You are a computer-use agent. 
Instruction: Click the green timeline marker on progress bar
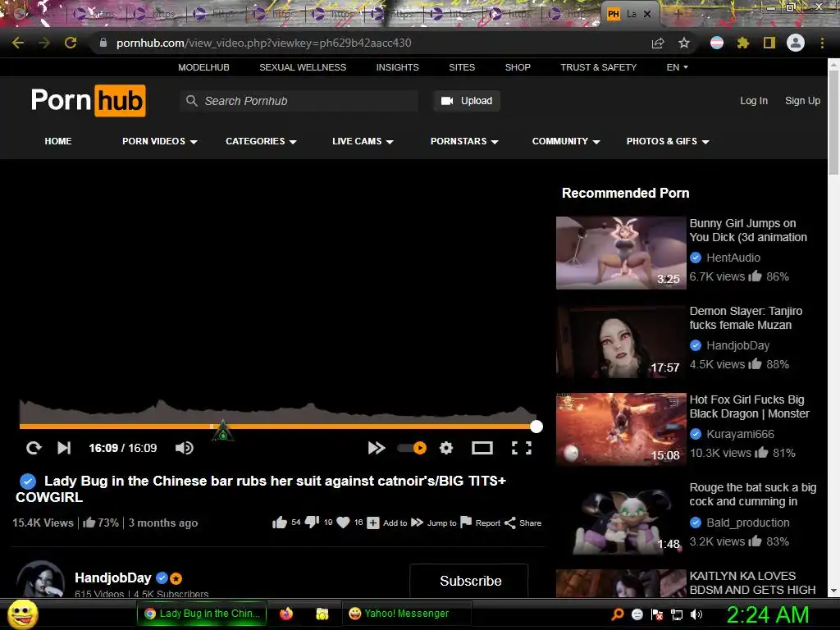(x=223, y=431)
